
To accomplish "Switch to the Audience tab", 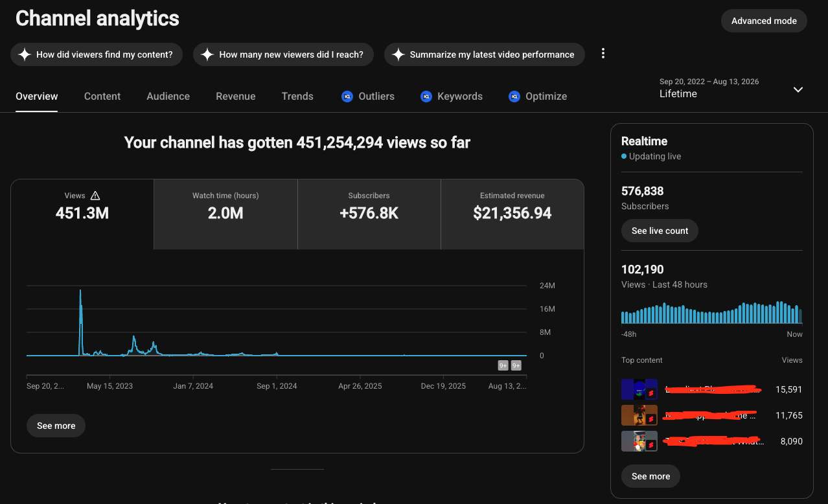I will tap(168, 96).
